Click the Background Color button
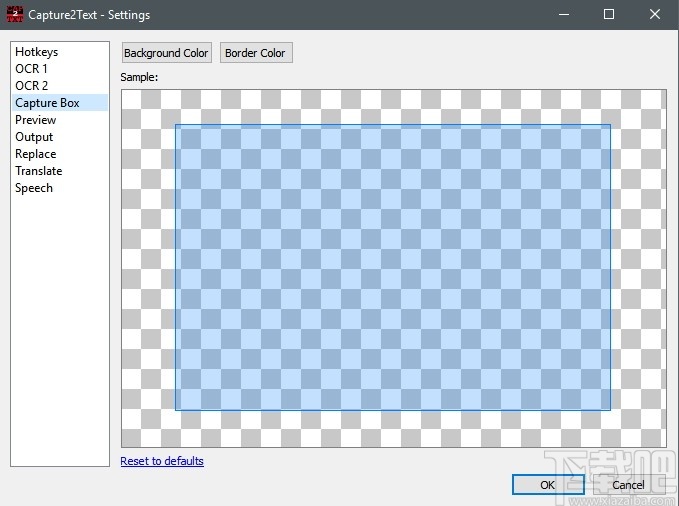679x506 pixels. 167,53
